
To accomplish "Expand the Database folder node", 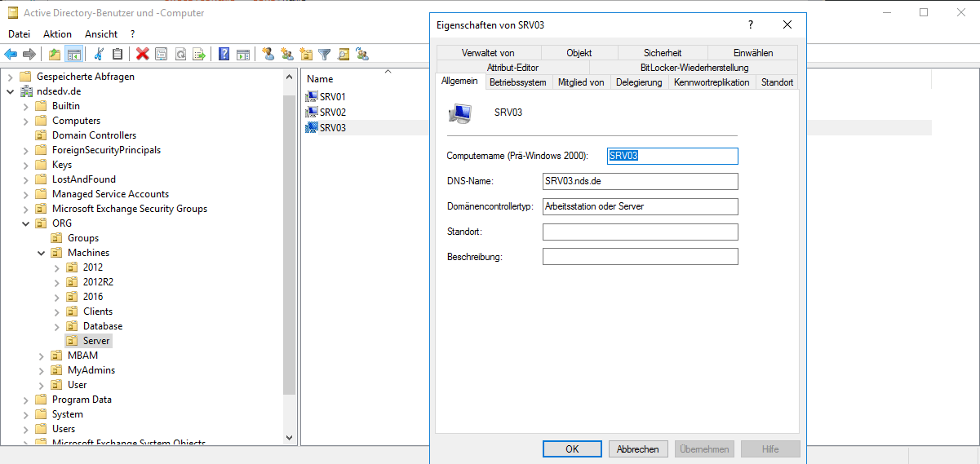I will pos(56,326).
